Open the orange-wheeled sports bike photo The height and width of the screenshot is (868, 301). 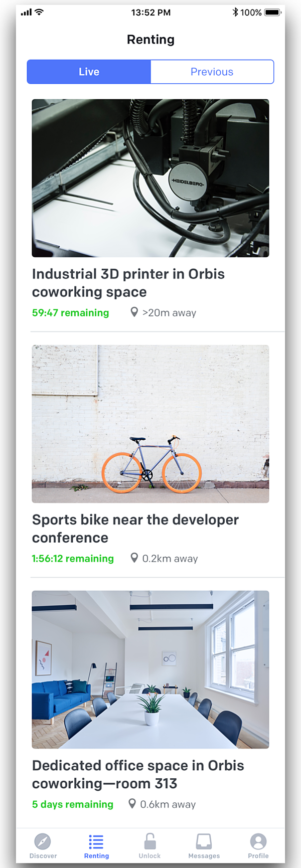(150, 424)
